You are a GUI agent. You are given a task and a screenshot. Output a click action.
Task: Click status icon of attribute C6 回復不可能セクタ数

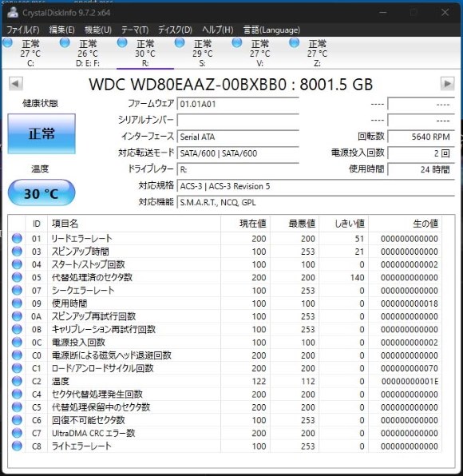17,420
